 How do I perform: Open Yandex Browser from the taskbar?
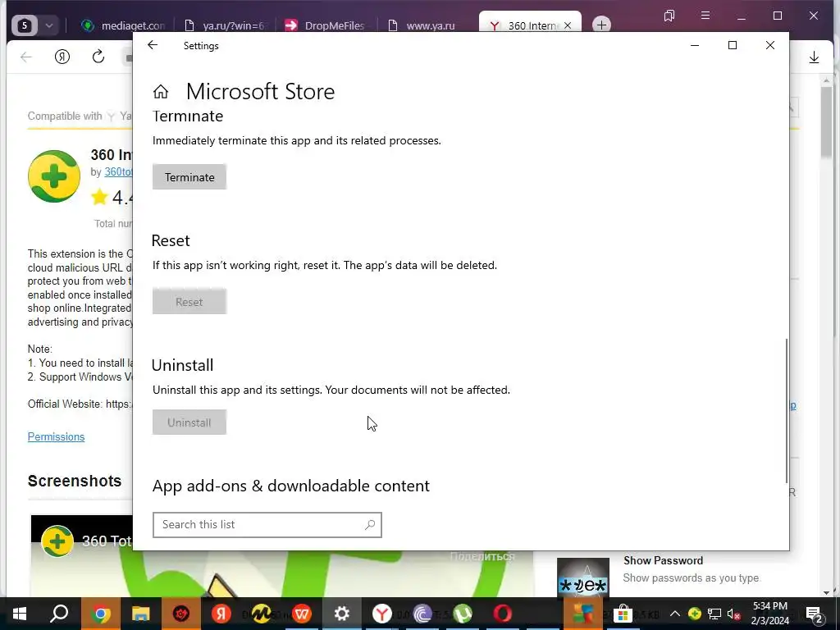382,614
